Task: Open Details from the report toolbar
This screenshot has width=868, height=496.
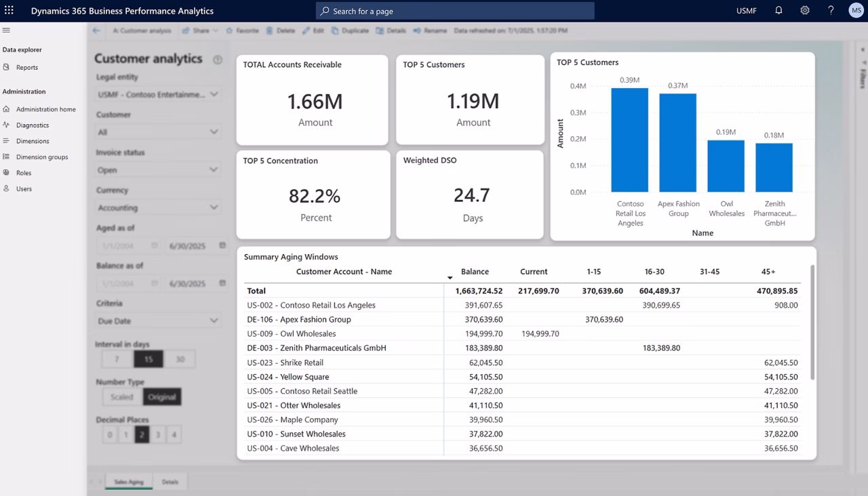Action: click(x=391, y=30)
